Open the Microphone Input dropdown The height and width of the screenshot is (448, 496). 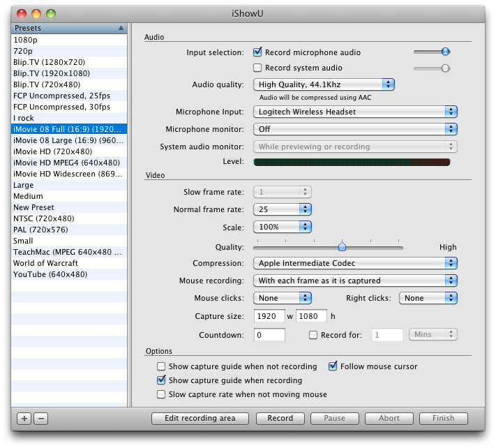pos(354,112)
